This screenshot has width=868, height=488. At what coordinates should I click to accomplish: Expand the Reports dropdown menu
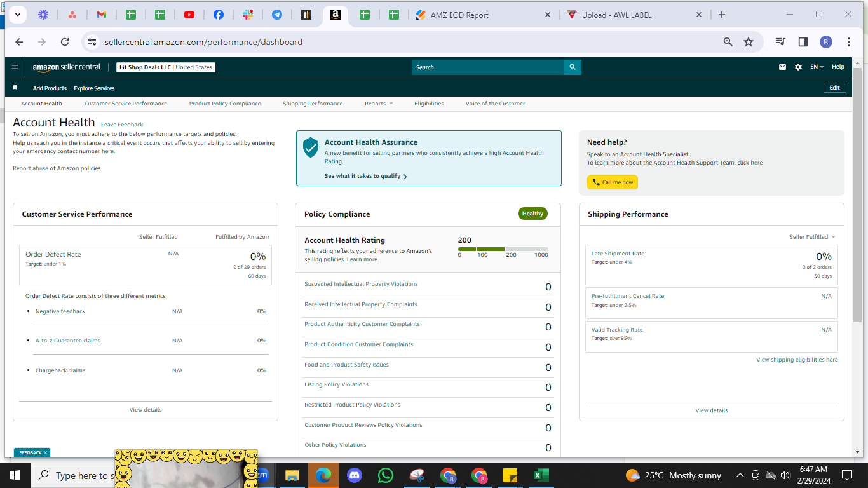click(379, 104)
